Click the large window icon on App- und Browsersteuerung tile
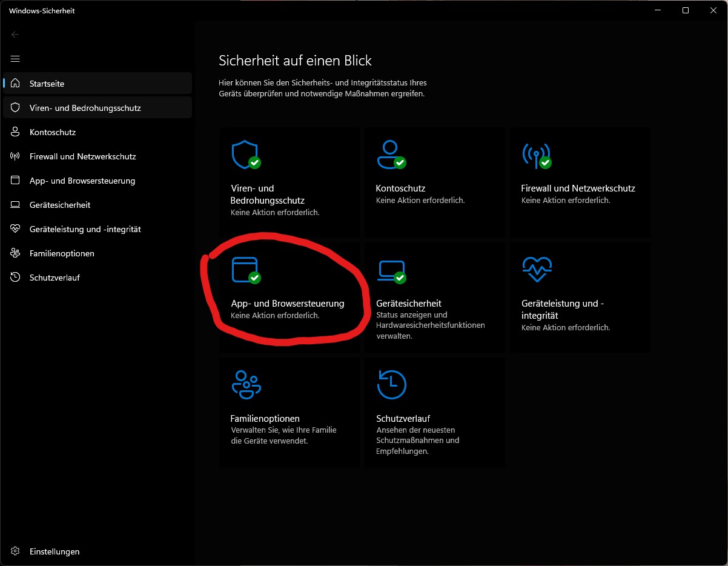The height and width of the screenshot is (566, 728). pyautogui.click(x=245, y=270)
